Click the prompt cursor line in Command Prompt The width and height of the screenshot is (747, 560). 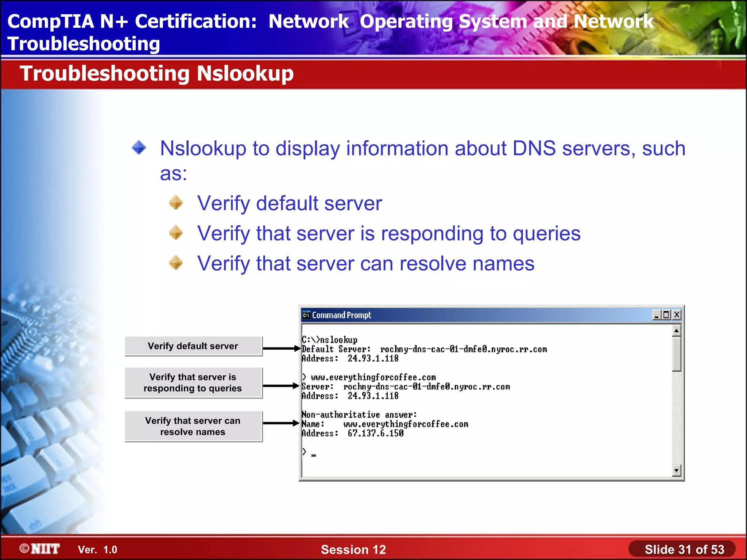(x=309, y=452)
